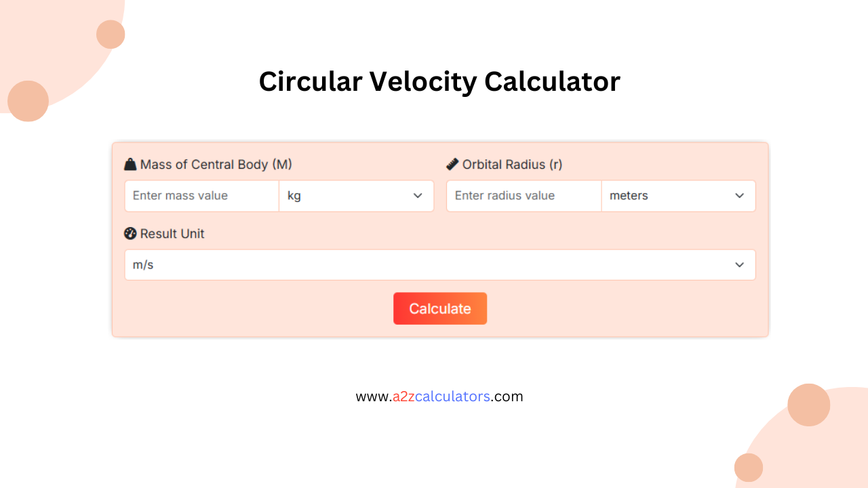Click the m/s dropdown chevron arrow

[740, 264]
